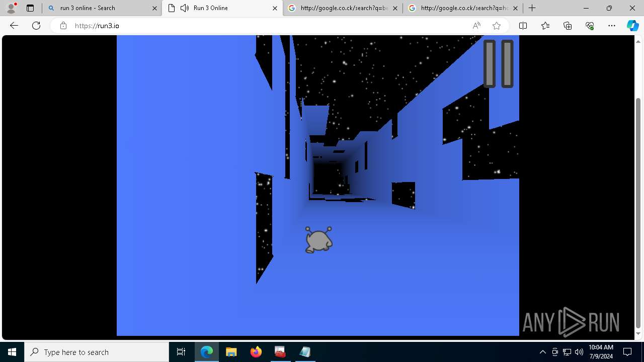
Task: Open the last google.co.ck search tab
Action: click(x=463, y=8)
